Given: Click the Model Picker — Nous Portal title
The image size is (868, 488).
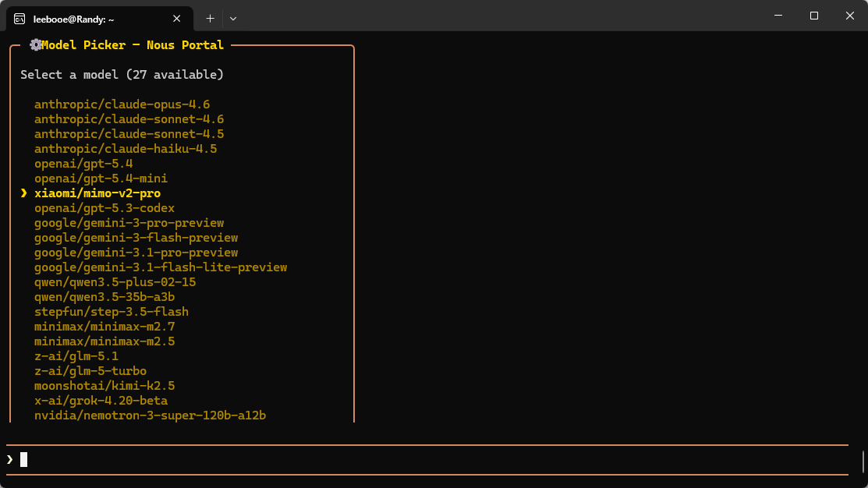Looking at the screenshot, I should click(133, 44).
